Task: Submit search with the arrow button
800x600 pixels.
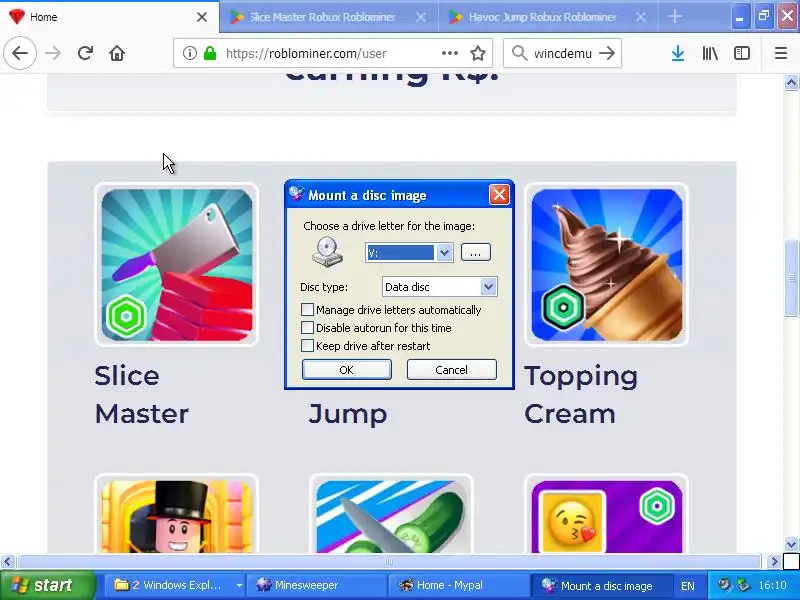Action: pos(607,53)
